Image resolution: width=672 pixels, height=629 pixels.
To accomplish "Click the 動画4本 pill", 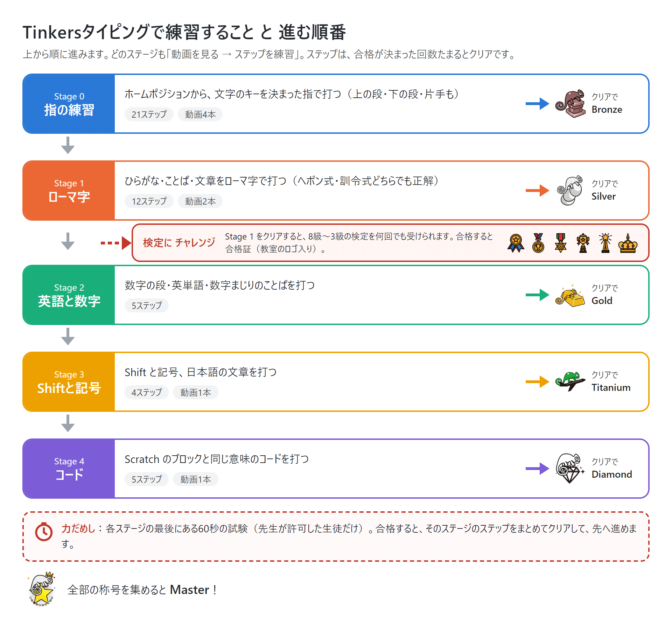I will (200, 114).
